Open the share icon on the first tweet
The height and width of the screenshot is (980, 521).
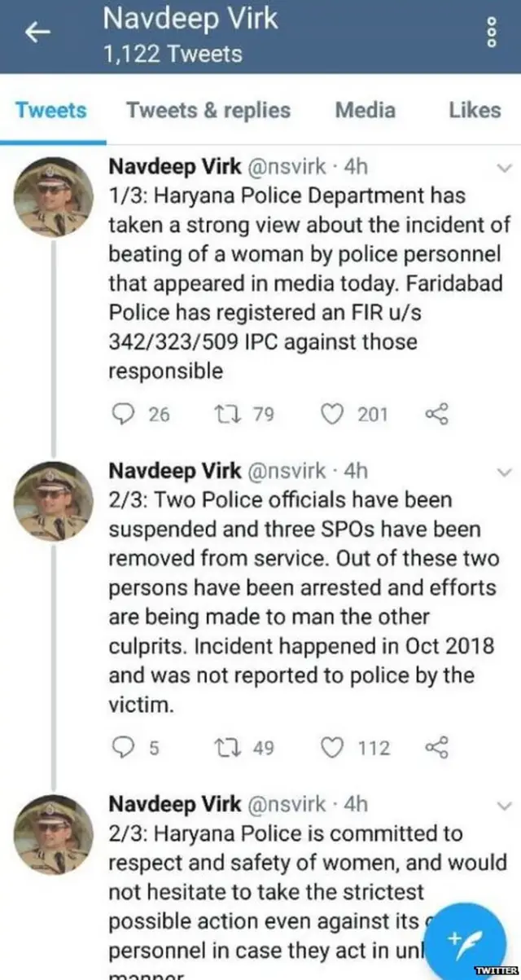click(x=436, y=415)
